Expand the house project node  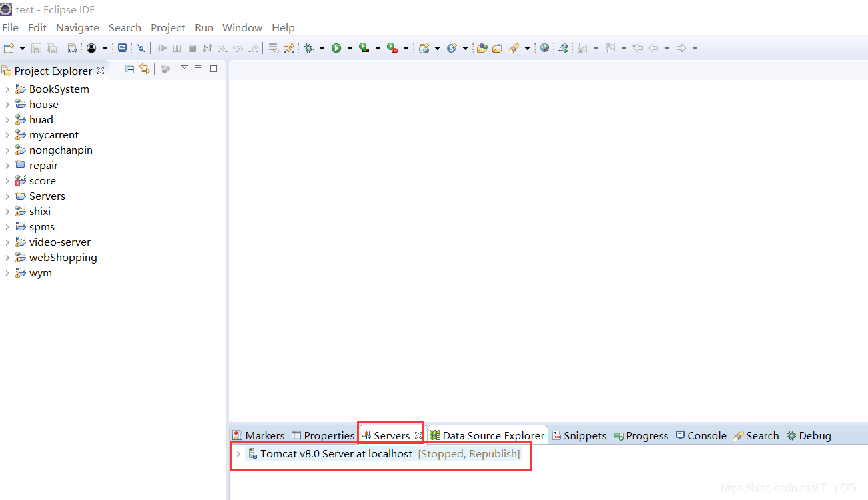(x=7, y=105)
